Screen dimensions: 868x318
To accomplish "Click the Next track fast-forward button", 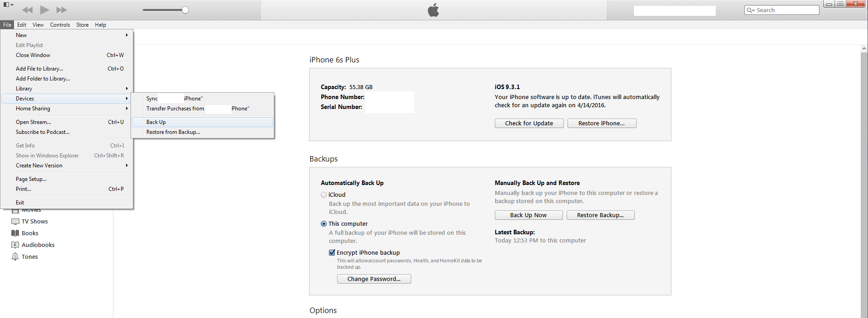I will click(61, 10).
